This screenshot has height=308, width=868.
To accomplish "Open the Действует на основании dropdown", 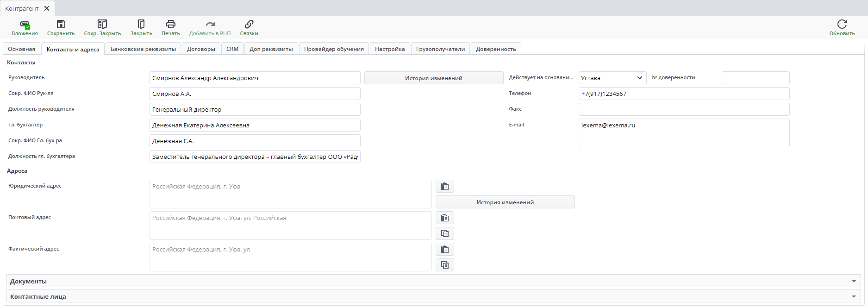I will pyautogui.click(x=612, y=78).
